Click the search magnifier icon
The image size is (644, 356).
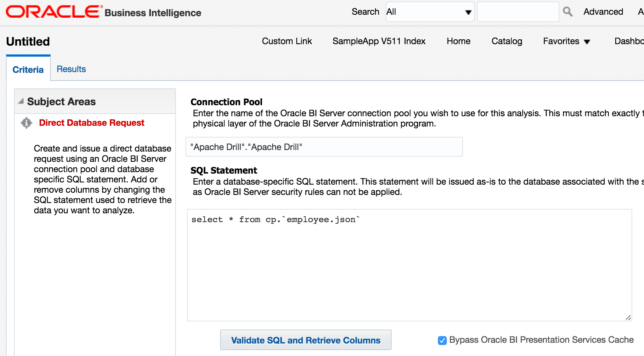coord(567,12)
